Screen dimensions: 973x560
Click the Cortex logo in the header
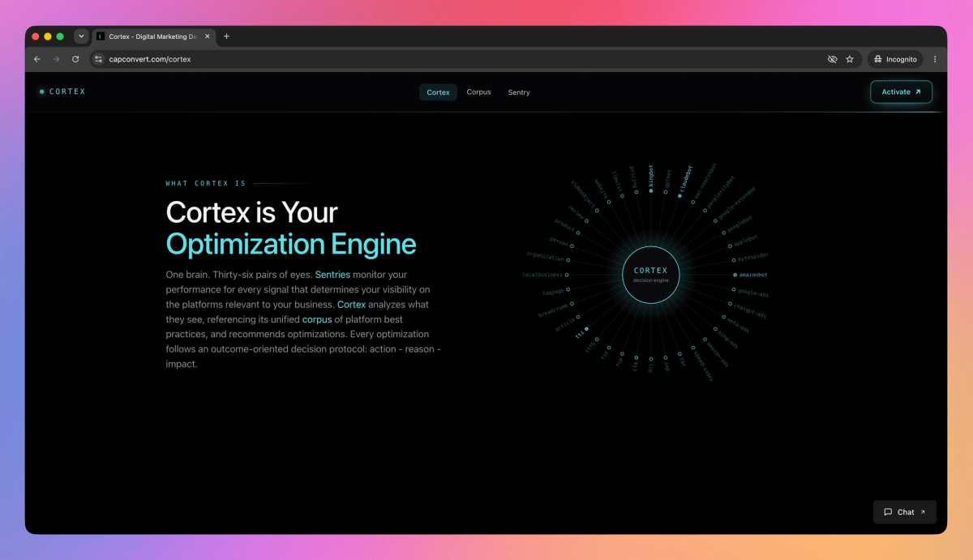pyautogui.click(x=62, y=92)
